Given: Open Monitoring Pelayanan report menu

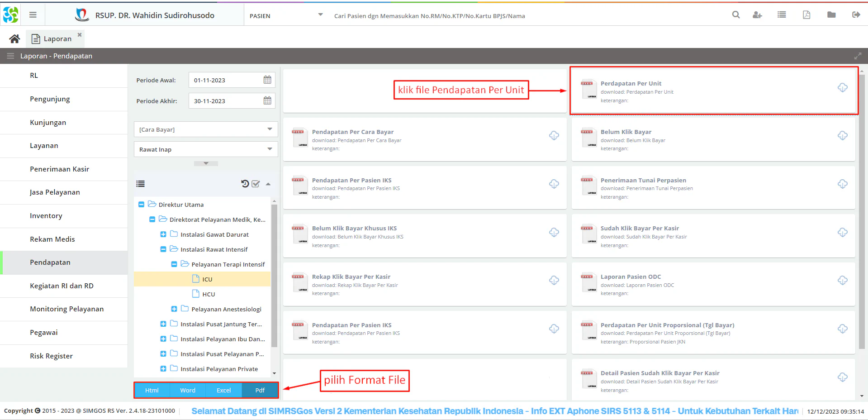Looking at the screenshot, I should point(64,309).
